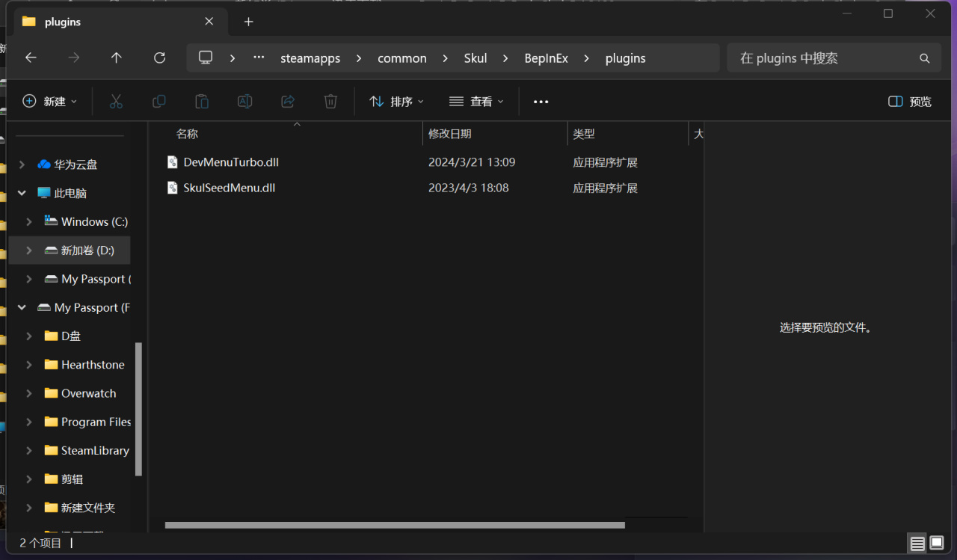Screen dimensions: 957x560
Task: Go back with the back arrow
Action: click(x=31, y=58)
